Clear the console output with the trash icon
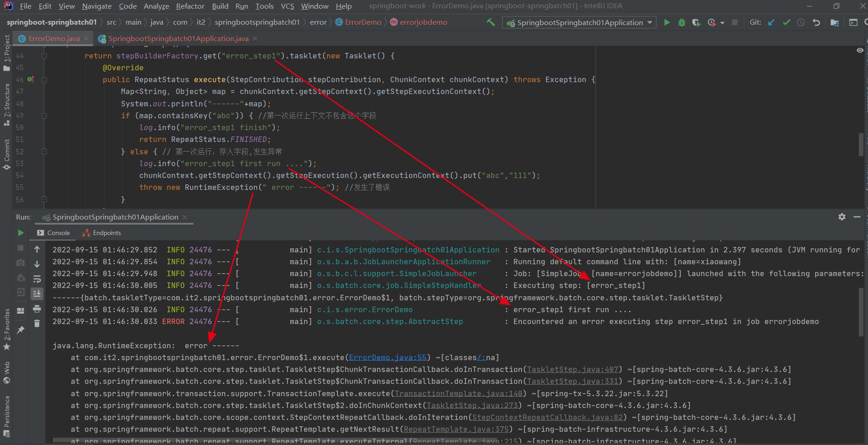868x445 pixels. (37, 324)
